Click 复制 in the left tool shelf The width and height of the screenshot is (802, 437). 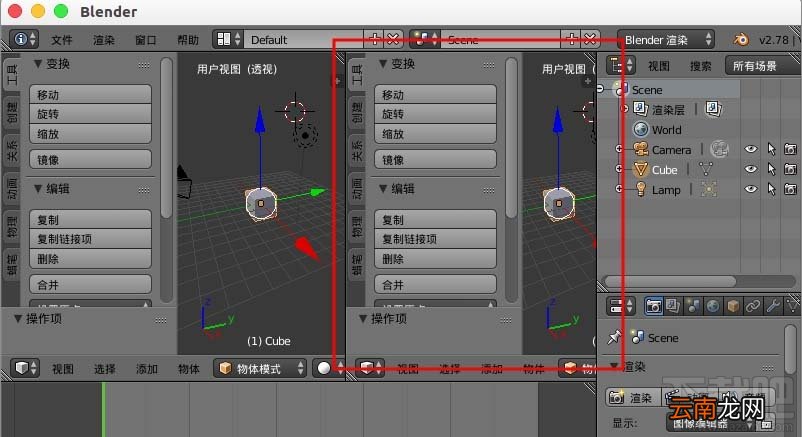[91, 220]
